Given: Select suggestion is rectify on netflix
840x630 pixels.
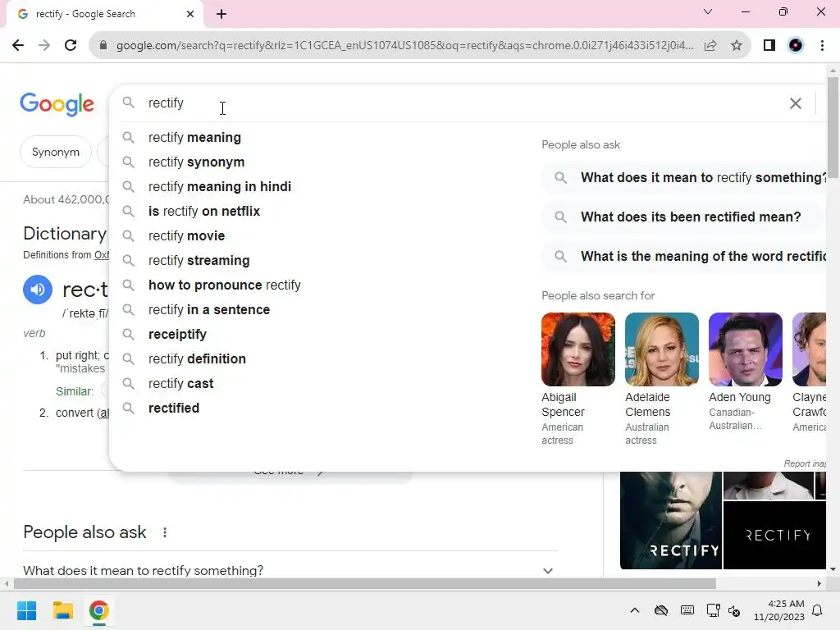Looking at the screenshot, I should point(204,212).
